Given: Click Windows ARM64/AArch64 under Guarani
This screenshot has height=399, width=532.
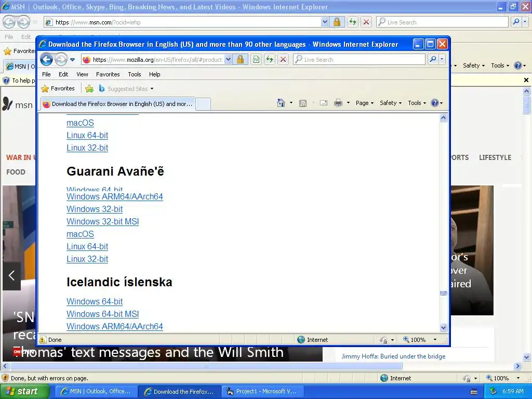Looking at the screenshot, I should [115, 197].
